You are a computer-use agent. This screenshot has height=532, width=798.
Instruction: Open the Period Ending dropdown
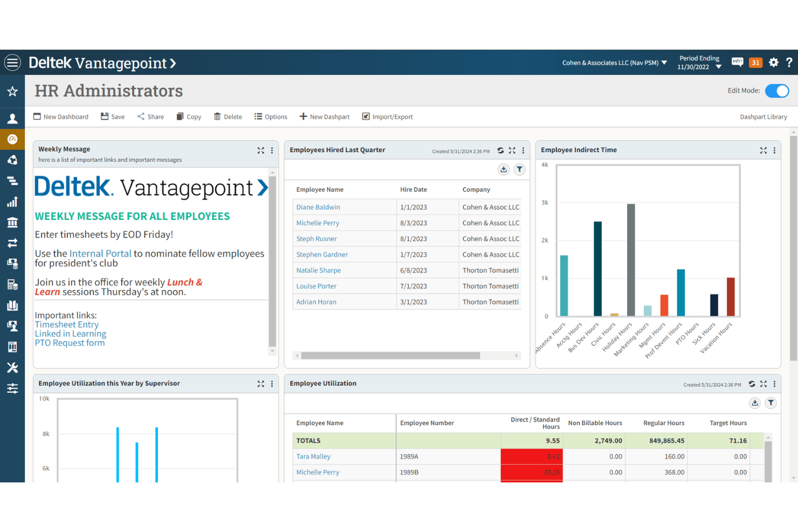point(700,63)
